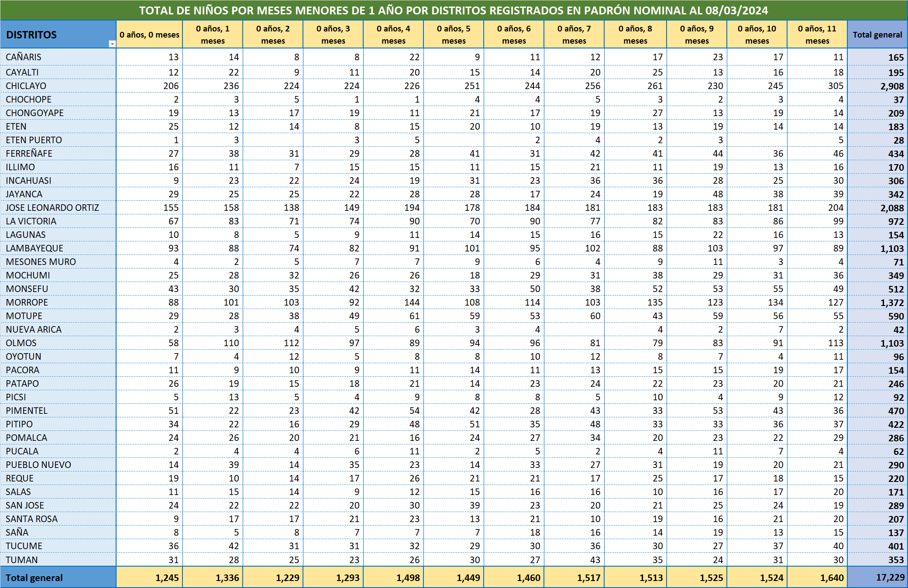Select the FERREÑAFE total cell 434
Image resolution: width=908 pixels, height=588 pixels.
pyautogui.click(x=895, y=154)
